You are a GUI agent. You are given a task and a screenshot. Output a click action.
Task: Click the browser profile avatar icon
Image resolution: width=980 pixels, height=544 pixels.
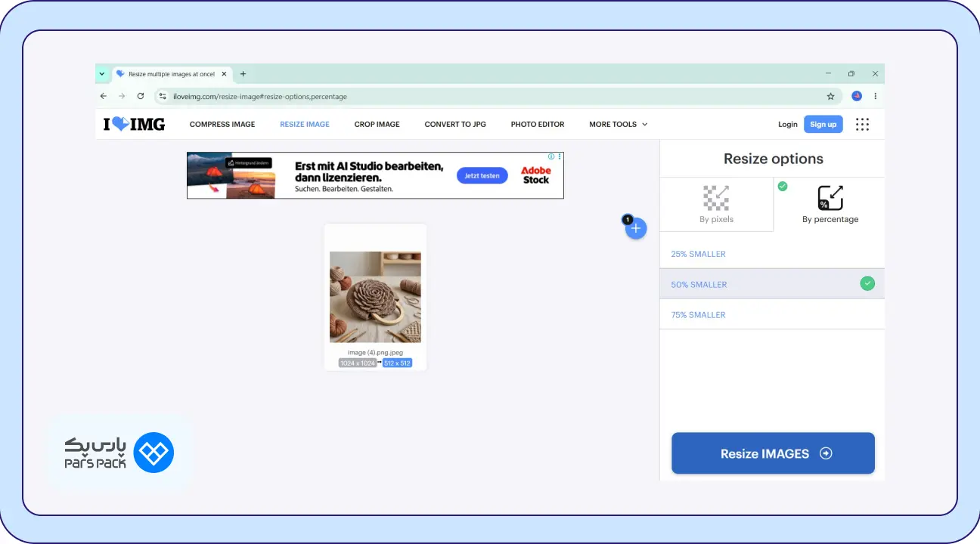(857, 96)
